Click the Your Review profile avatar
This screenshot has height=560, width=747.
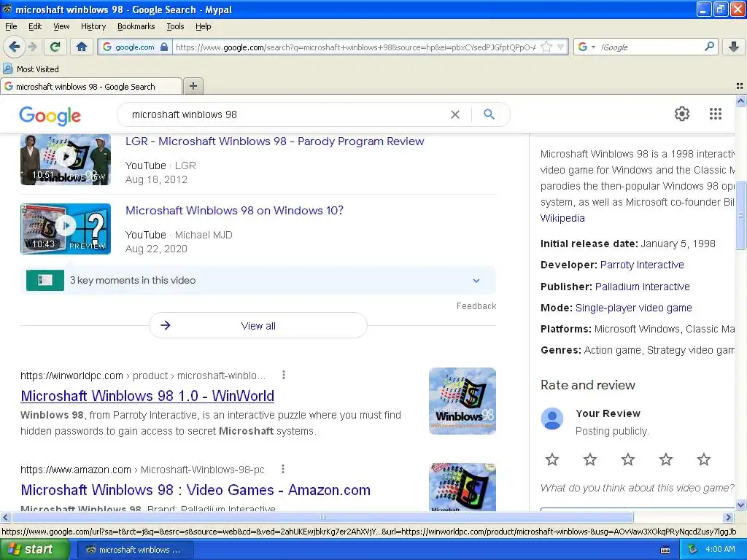pyautogui.click(x=552, y=419)
